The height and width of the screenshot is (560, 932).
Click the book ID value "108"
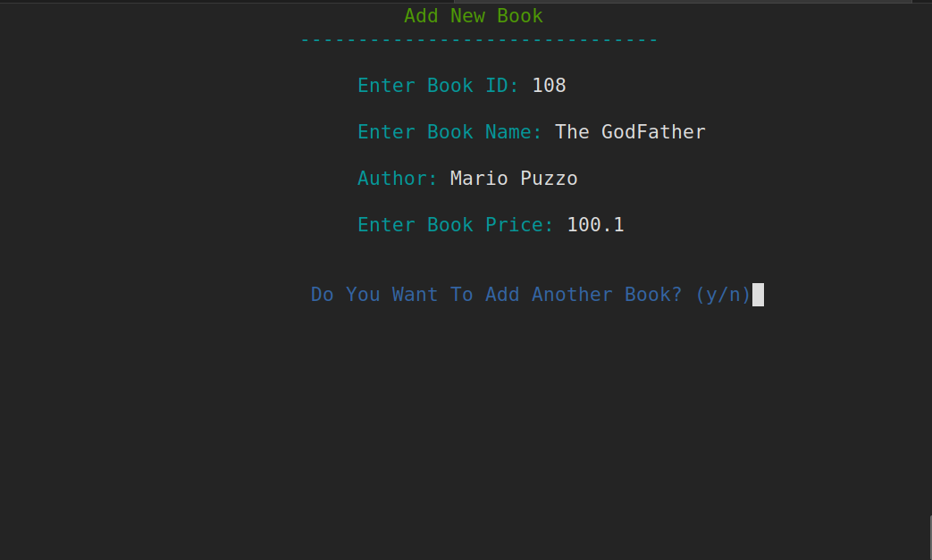pos(548,85)
